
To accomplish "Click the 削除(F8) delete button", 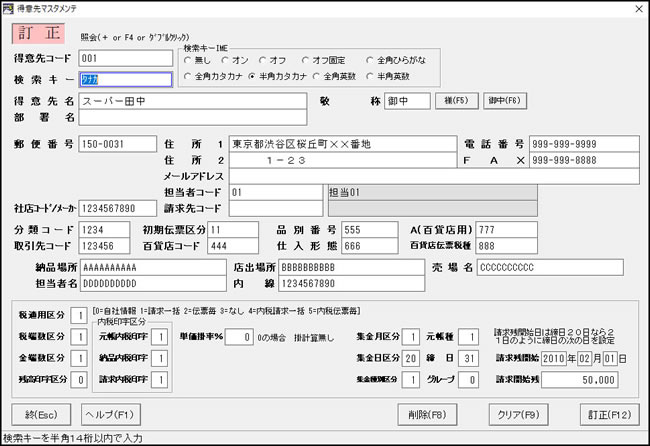I will 426,413.
